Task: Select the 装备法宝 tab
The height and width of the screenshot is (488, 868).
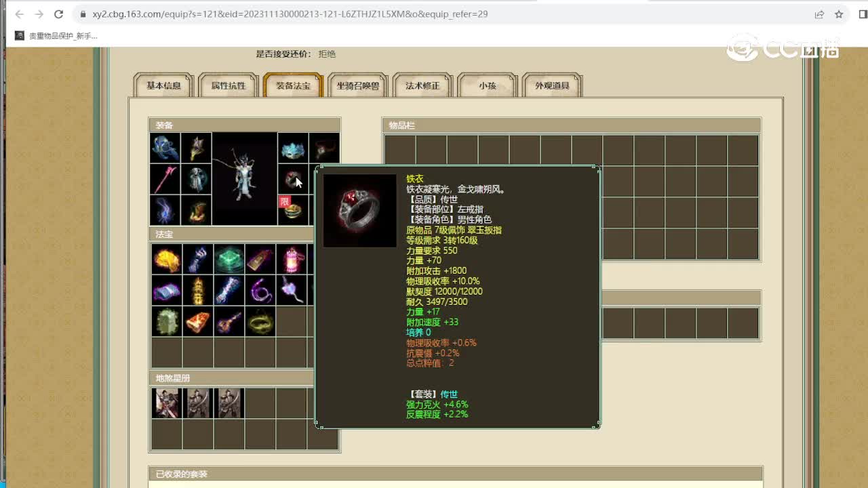Action: point(293,85)
